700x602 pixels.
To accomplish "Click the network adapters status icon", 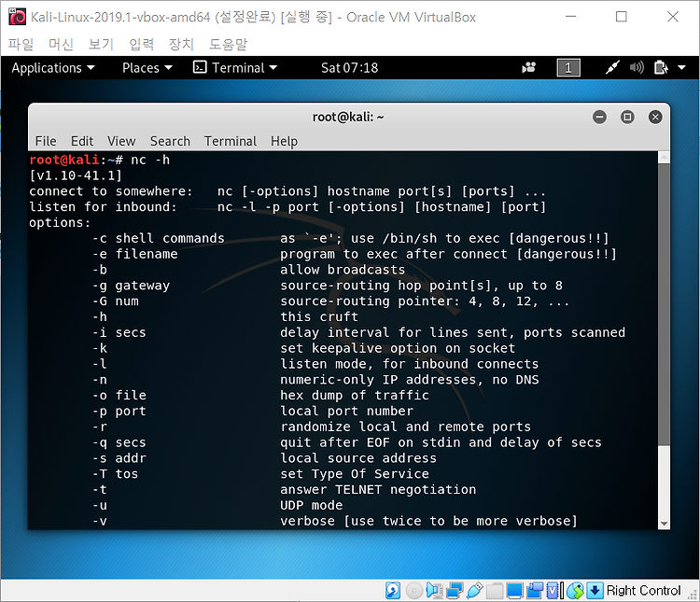I will tap(455, 591).
